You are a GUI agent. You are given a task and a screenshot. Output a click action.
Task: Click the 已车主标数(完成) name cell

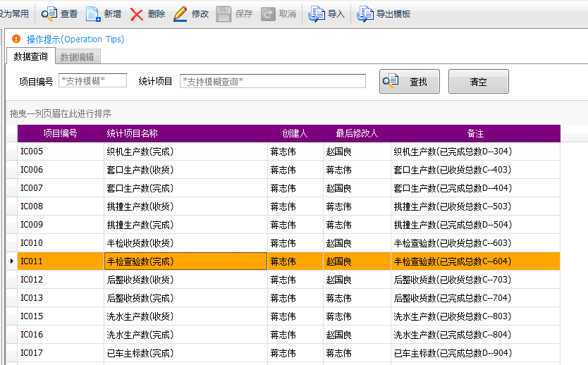(x=185, y=353)
